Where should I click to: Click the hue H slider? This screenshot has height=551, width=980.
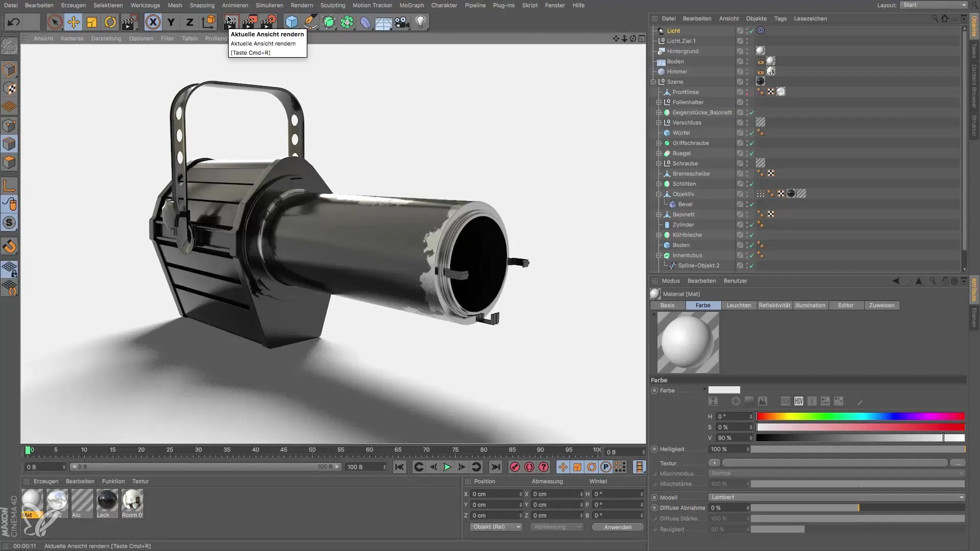pyautogui.click(x=861, y=416)
